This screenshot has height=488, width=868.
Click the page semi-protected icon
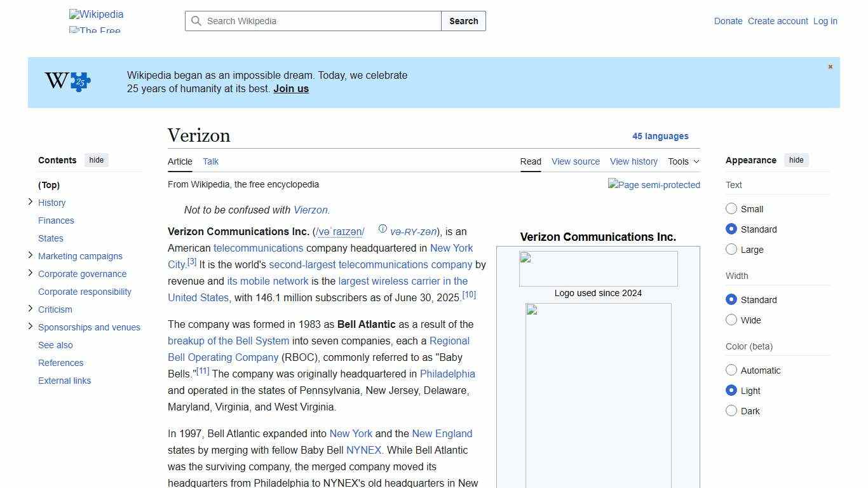coord(654,185)
